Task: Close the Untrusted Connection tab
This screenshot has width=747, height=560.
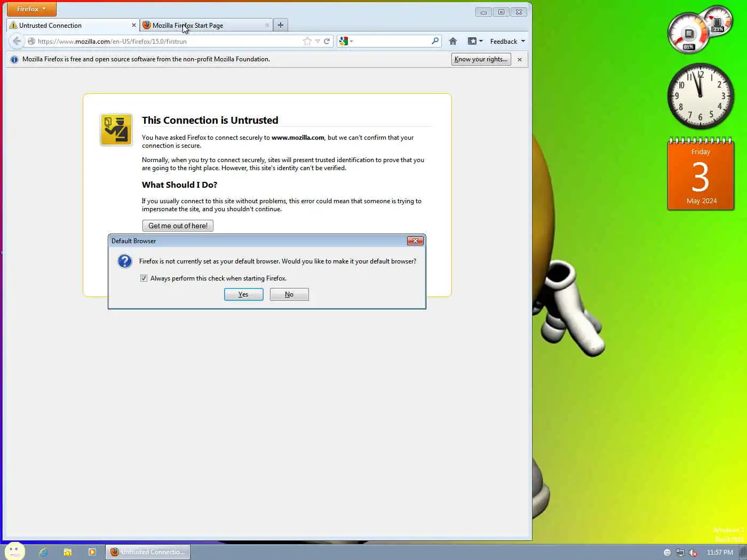Action: click(x=133, y=25)
